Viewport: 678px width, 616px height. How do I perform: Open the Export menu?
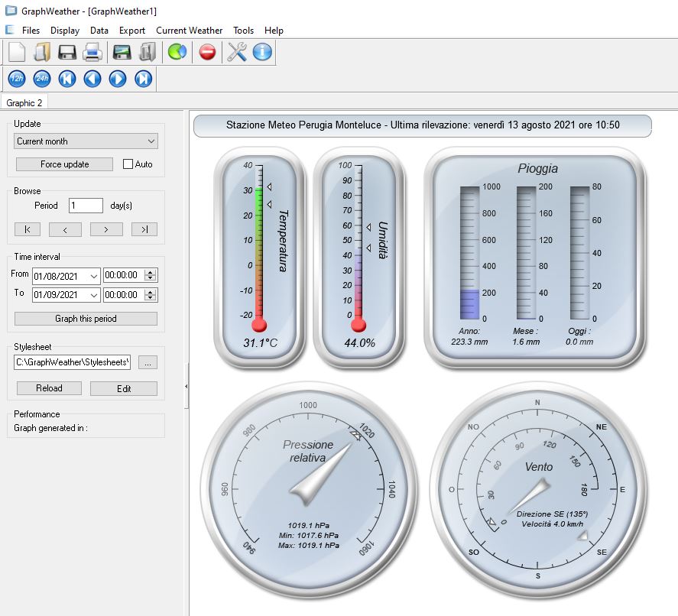point(132,31)
